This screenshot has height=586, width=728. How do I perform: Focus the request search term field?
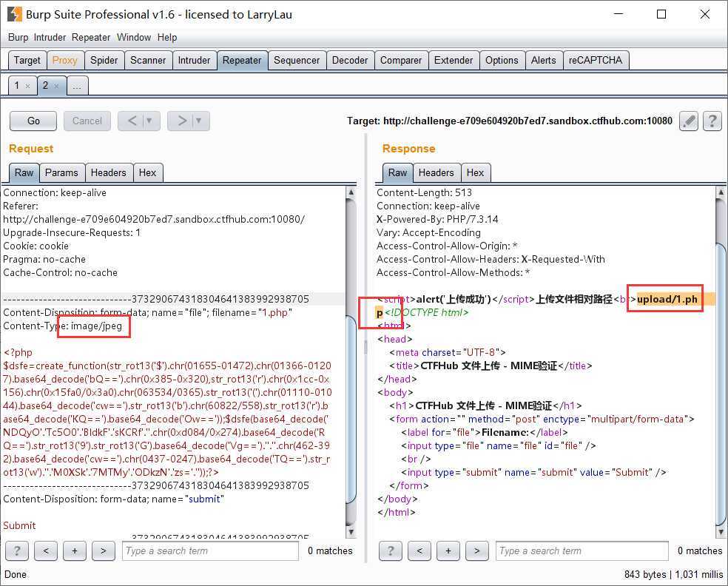[210, 551]
